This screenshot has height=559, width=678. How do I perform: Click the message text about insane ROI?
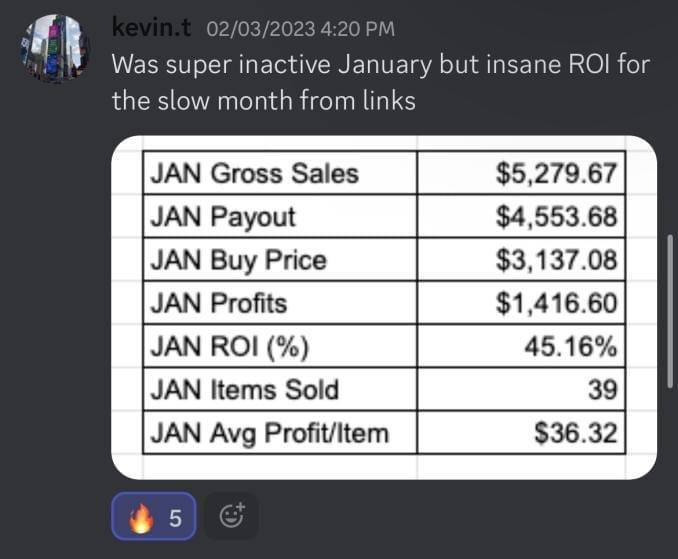(x=380, y=83)
